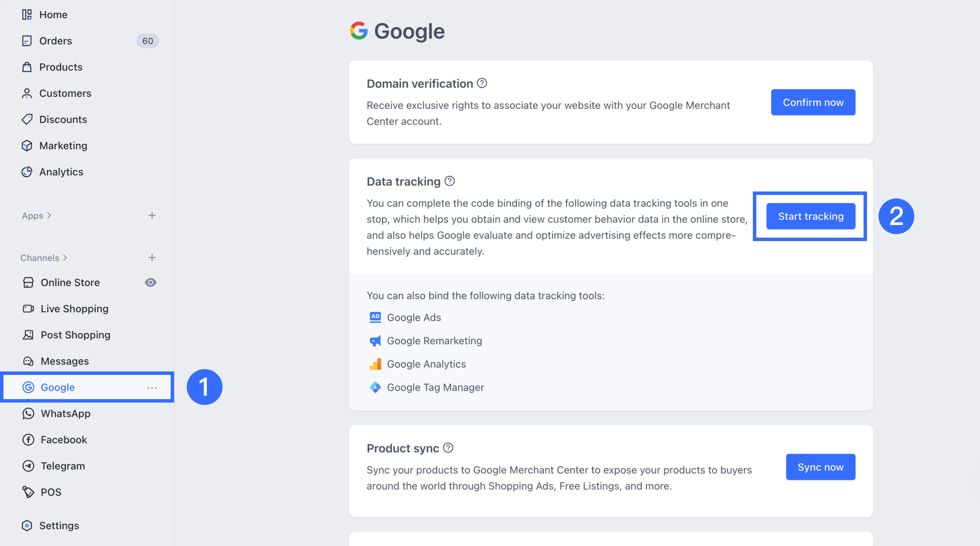980x546 pixels.
Task: Click the Google Analytics icon
Action: (x=375, y=364)
